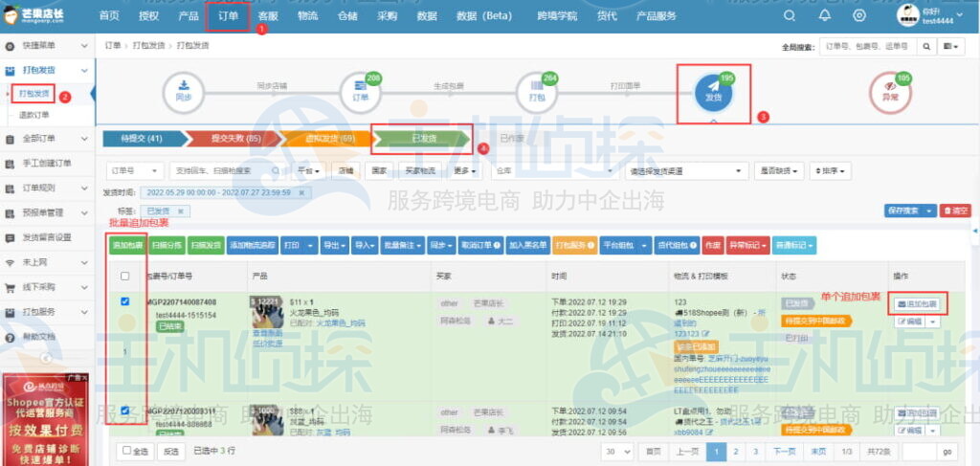Click the 下一页 pagination button
This screenshot has height=466, width=980.
click(784, 451)
